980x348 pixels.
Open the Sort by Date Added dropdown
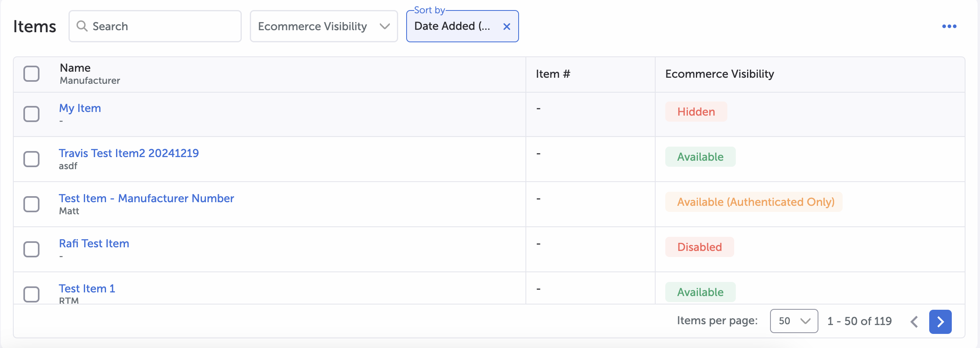pos(452,27)
